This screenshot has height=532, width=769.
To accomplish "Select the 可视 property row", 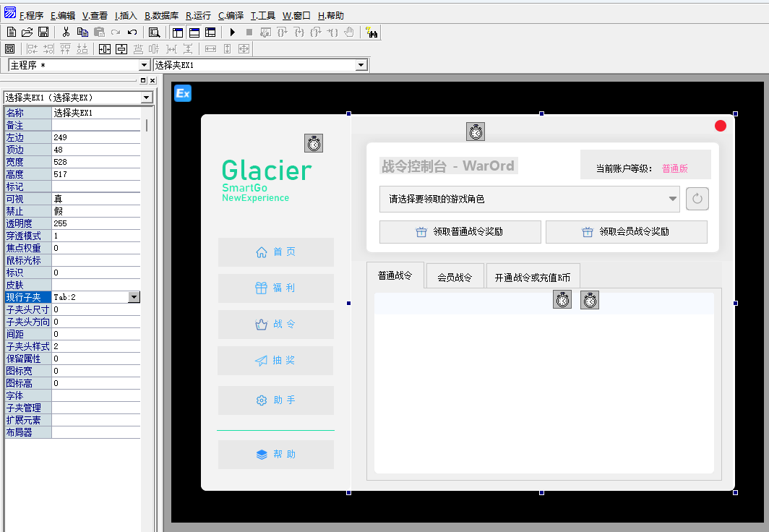I will (72, 199).
